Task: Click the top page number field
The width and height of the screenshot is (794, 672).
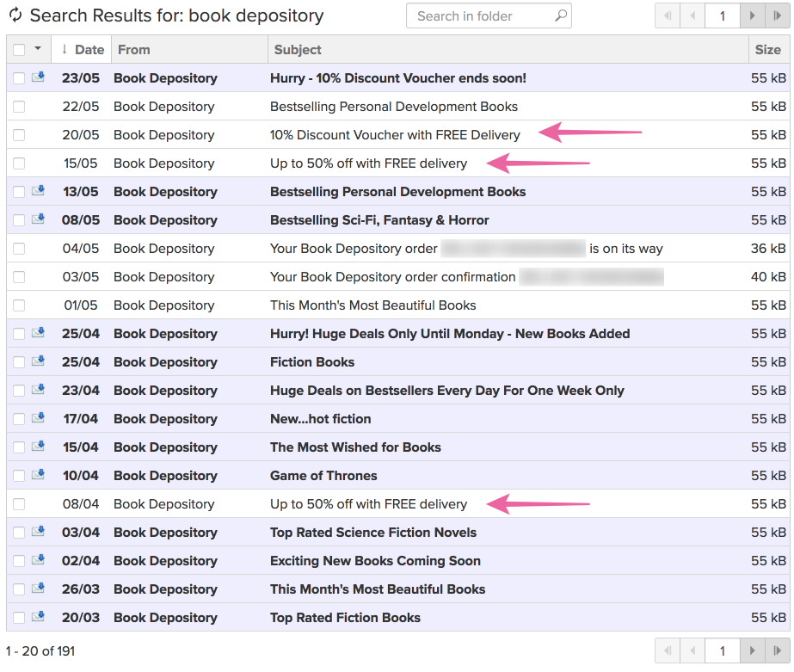Action: coord(723,15)
